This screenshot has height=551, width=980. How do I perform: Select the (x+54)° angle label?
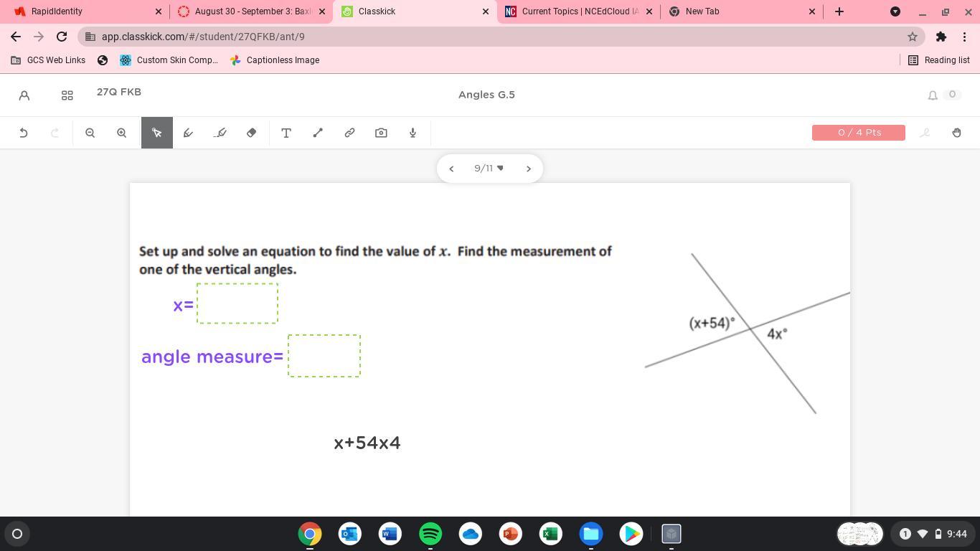click(712, 324)
